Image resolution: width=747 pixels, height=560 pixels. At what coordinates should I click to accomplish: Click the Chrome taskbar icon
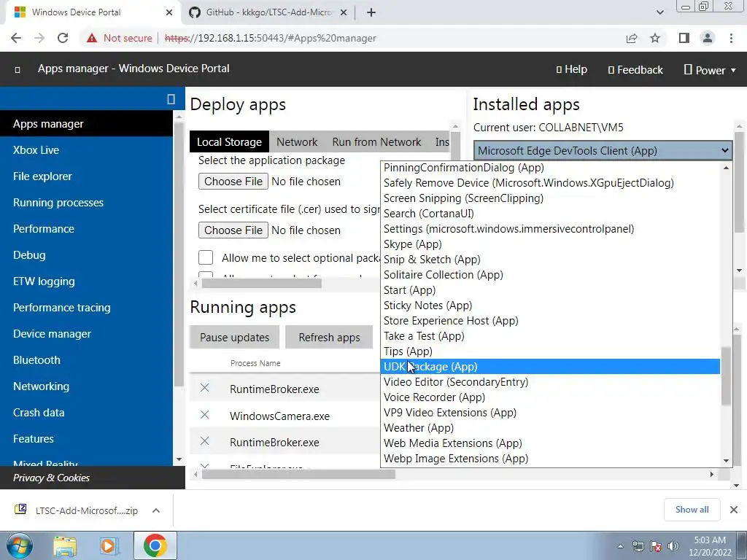[155, 545]
